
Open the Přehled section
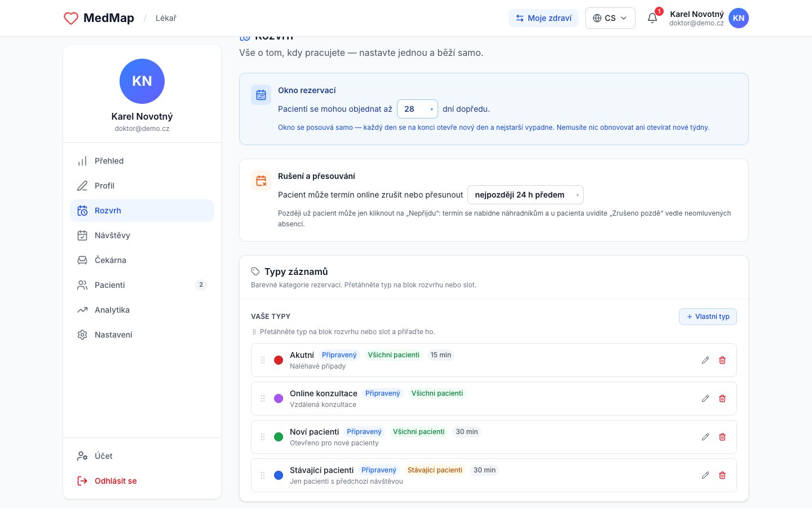[x=142, y=161]
